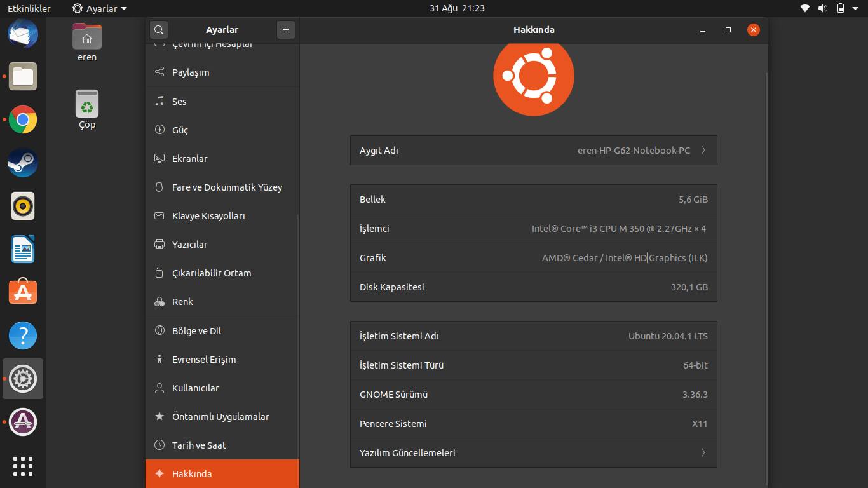Click the X11 window system value

point(700,424)
